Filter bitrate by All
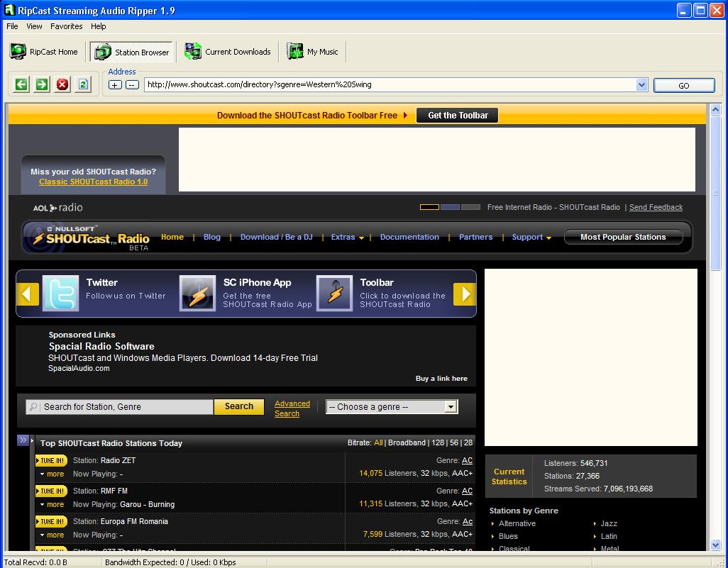Image resolution: width=728 pixels, height=568 pixels. point(378,442)
